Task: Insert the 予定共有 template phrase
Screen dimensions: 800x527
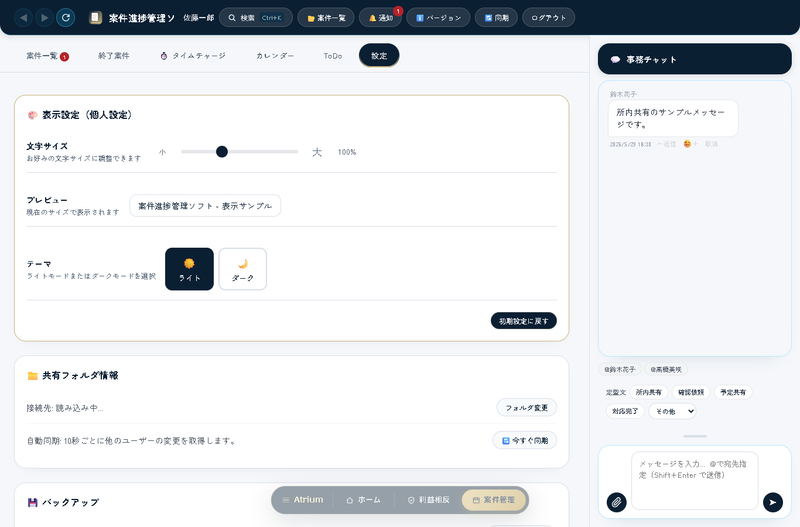Action: (733, 392)
